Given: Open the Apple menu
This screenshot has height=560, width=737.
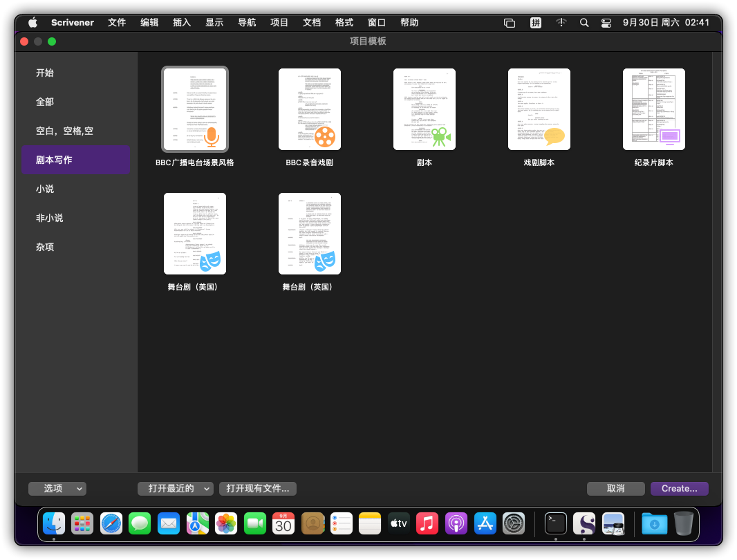Looking at the screenshot, I should click(32, 23).
